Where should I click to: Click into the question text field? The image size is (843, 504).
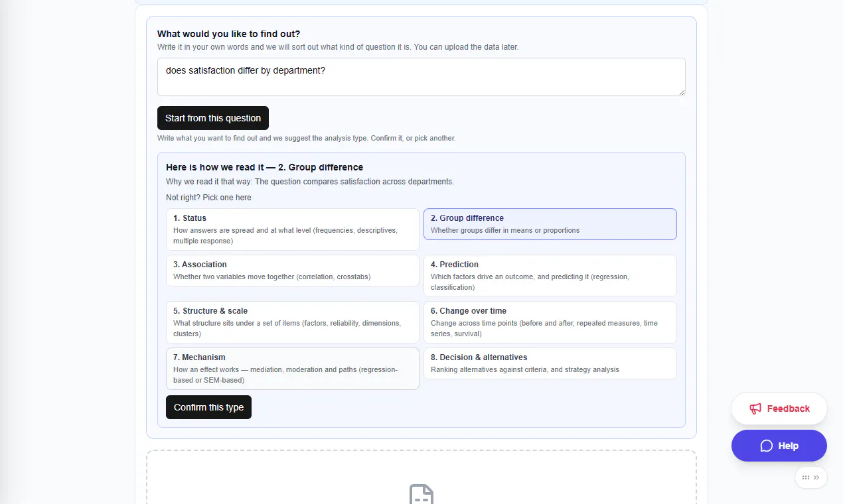[421, 77]
